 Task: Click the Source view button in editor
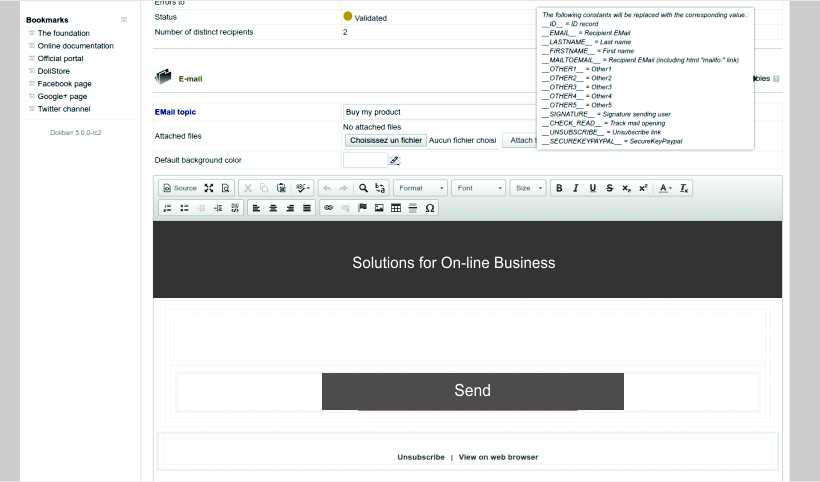pos(180,188)
